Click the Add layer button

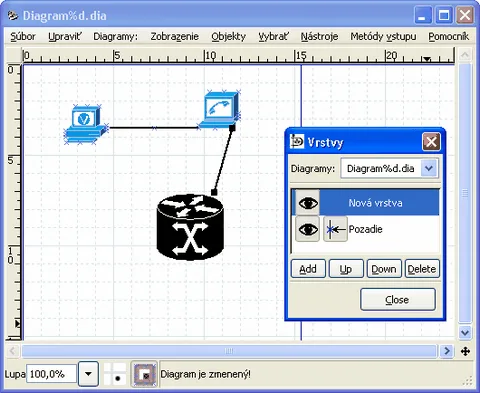coord(308,269)
